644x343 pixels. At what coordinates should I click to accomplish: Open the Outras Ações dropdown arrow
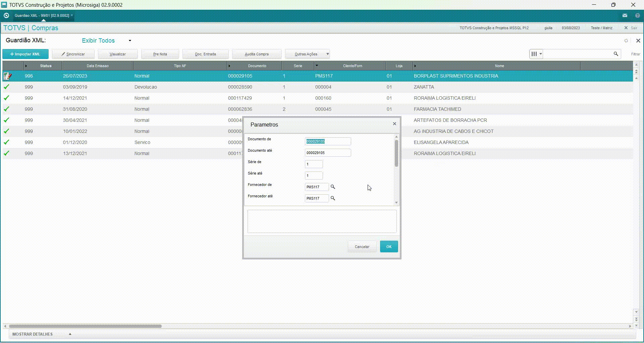pyautogui.click(x=327, y=54)
